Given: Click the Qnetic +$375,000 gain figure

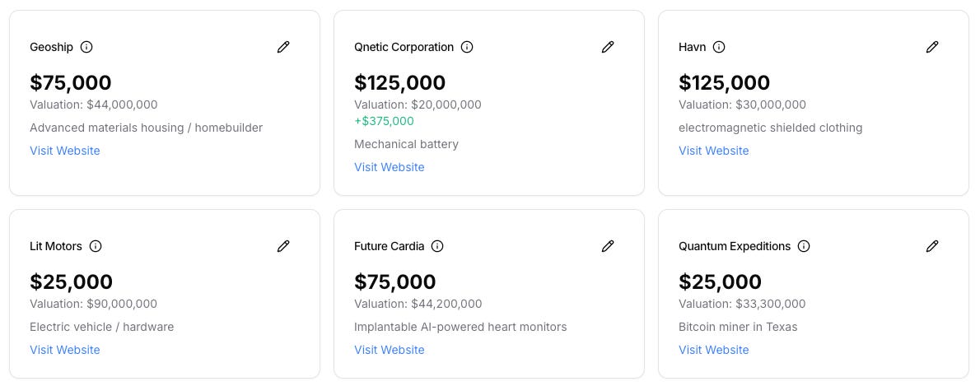Looking at the screenshot, I should (384, 121).
